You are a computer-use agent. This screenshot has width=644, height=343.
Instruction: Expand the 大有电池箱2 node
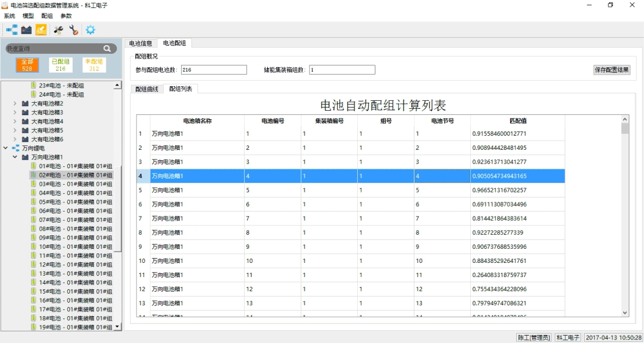[15, 103]
